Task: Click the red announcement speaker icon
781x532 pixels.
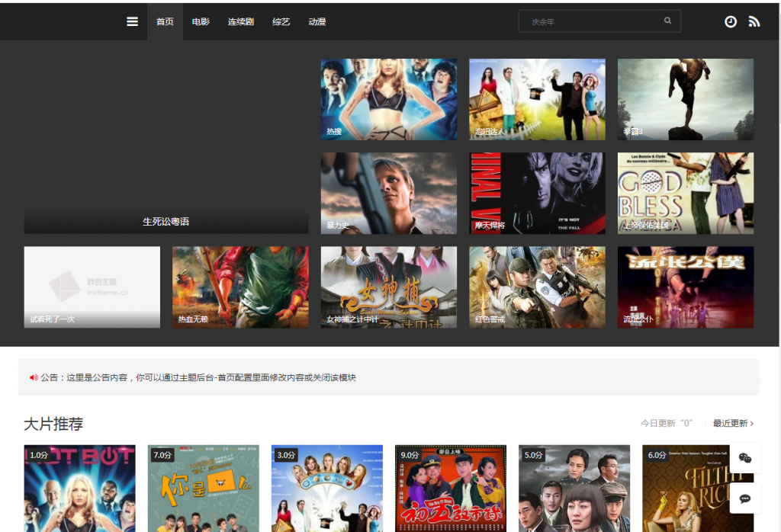Action: [34, 377]
